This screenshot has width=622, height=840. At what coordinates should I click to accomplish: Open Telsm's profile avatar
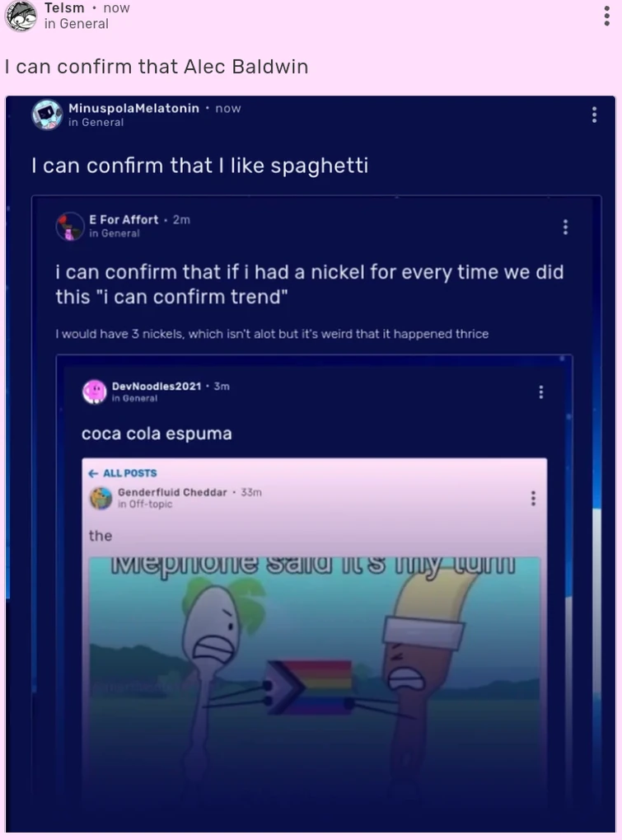(x=20, y=15)
